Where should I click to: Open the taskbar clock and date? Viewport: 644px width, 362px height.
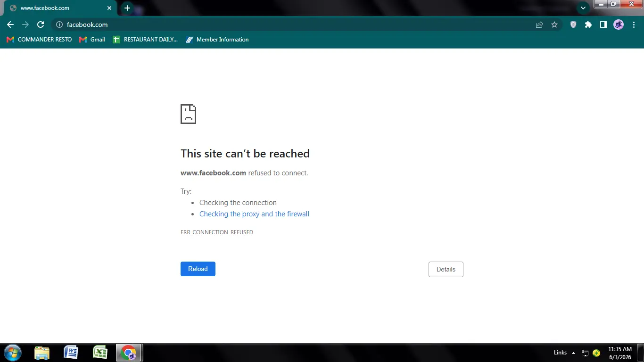coord(619,353)
